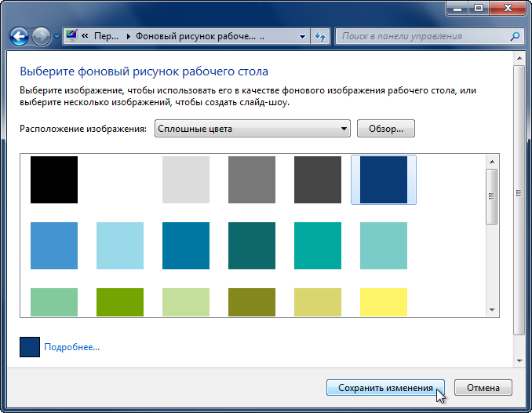Select the dark gray color swatch
532x413 pixels.
coord(318,180)
